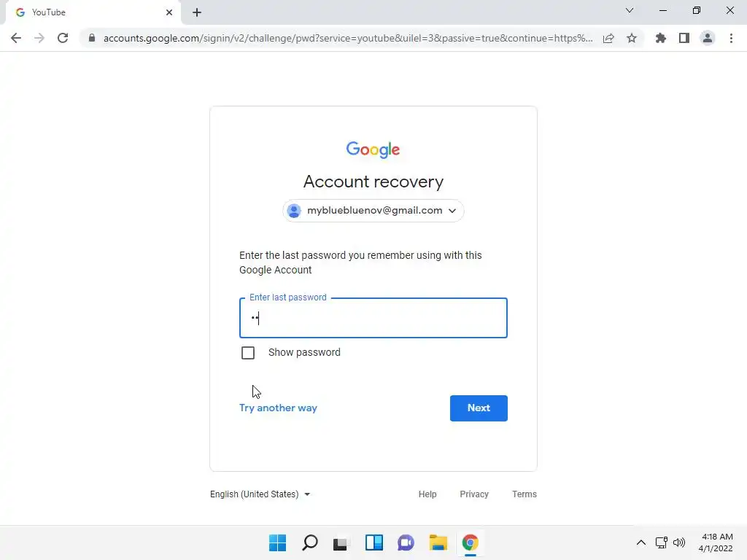The height and width of the screenshot is (560, 747).
Task: Open the Terms link
Action: coord(524,494)
